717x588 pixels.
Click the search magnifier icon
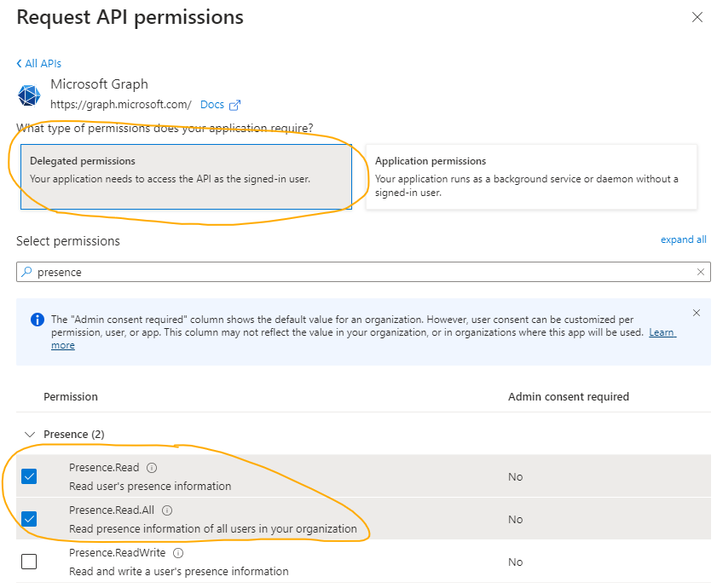[26, 272]
